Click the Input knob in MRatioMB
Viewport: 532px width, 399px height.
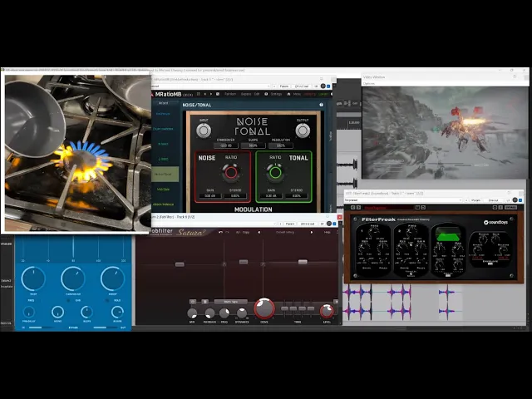point(204,131)
